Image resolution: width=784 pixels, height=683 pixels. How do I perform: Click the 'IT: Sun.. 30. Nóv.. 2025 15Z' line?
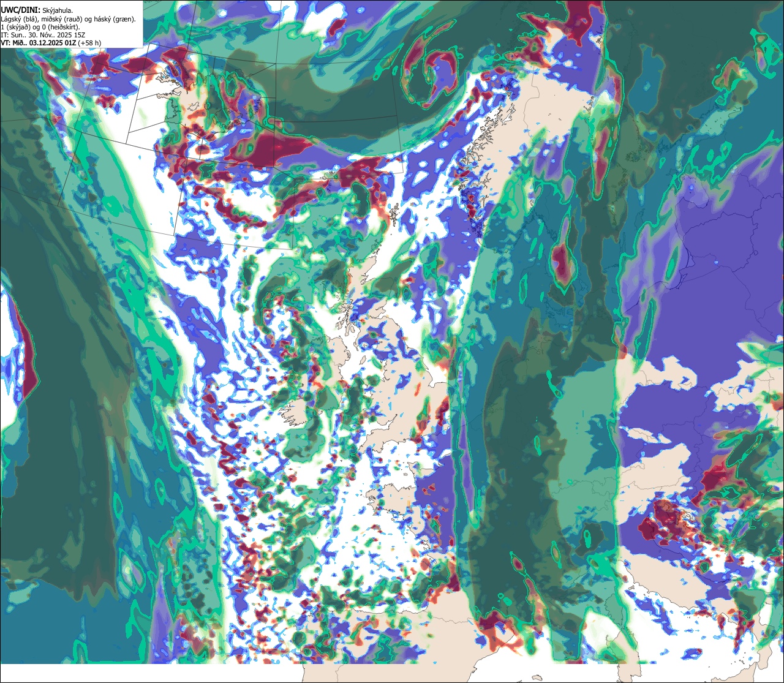click(43, 35)
